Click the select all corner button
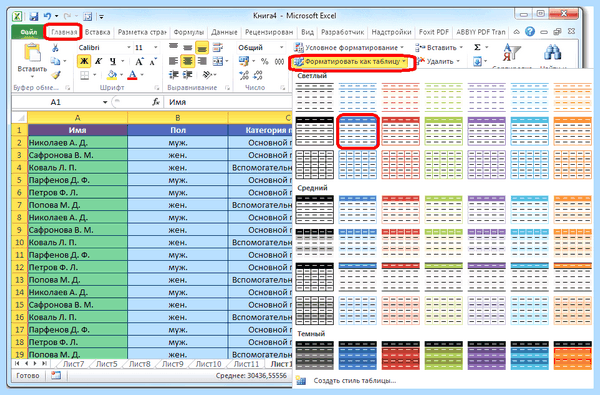Viewport: 600px width, 395px height. click(x=19, y=118)
